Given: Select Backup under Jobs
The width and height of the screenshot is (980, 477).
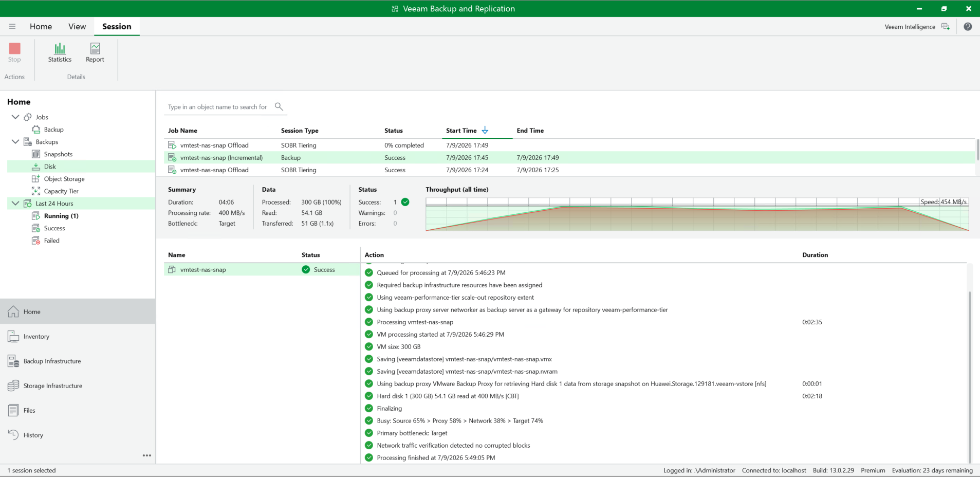Looking at the screenshot, I should (54, 130).
